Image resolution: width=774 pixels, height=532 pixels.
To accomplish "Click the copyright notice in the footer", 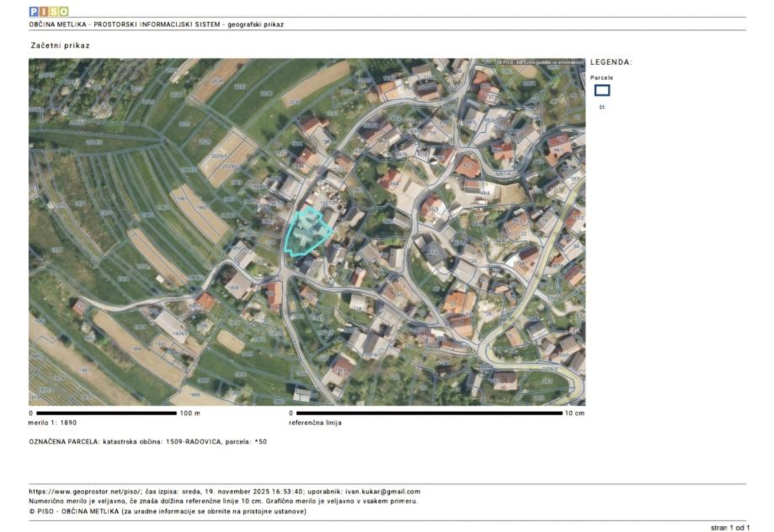I will 168,510.
